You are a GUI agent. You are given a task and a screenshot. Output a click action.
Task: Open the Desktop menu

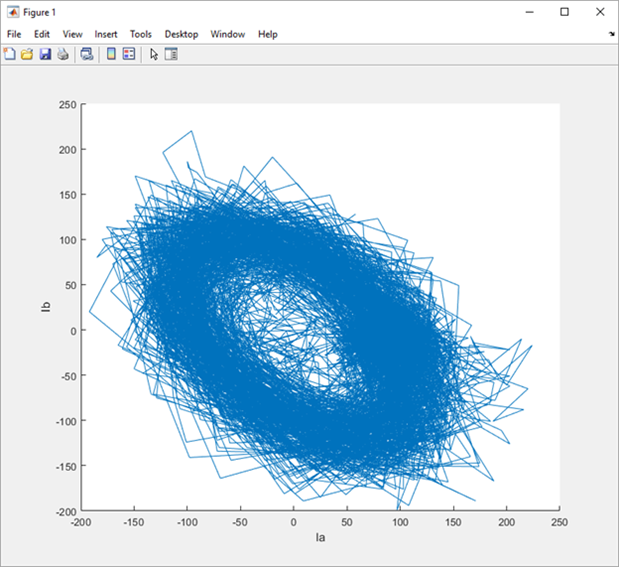[x=181, y=34]
